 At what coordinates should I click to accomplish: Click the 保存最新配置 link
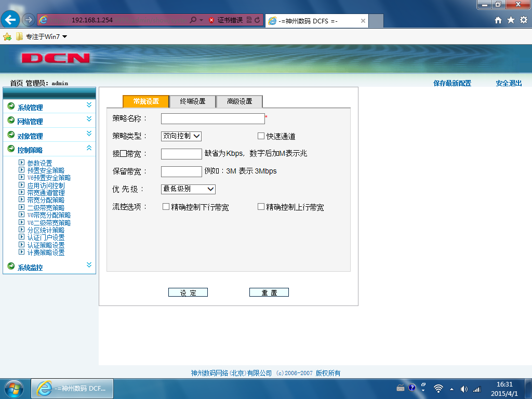pyautogui.click(x=453, y=83)
